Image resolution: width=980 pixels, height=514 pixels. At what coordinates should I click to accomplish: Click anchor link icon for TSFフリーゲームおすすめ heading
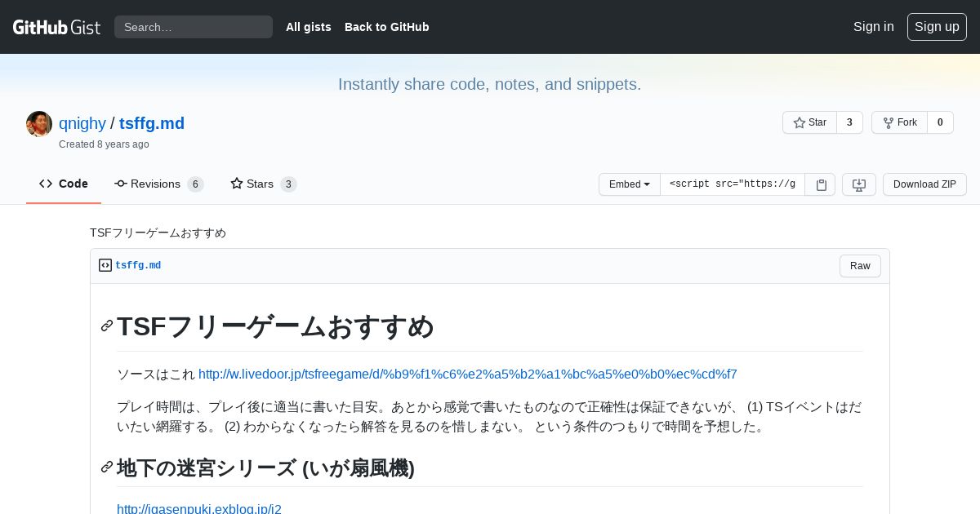pos(107,326)
